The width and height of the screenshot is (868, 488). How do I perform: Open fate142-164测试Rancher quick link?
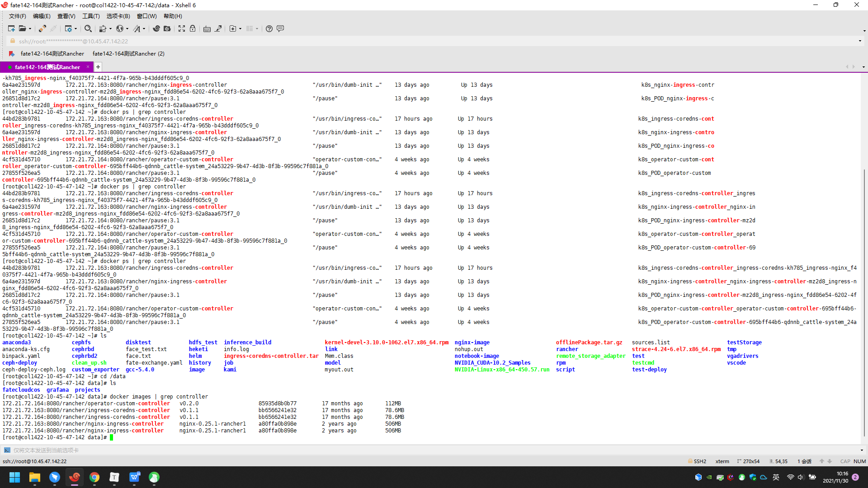point(52,54)
